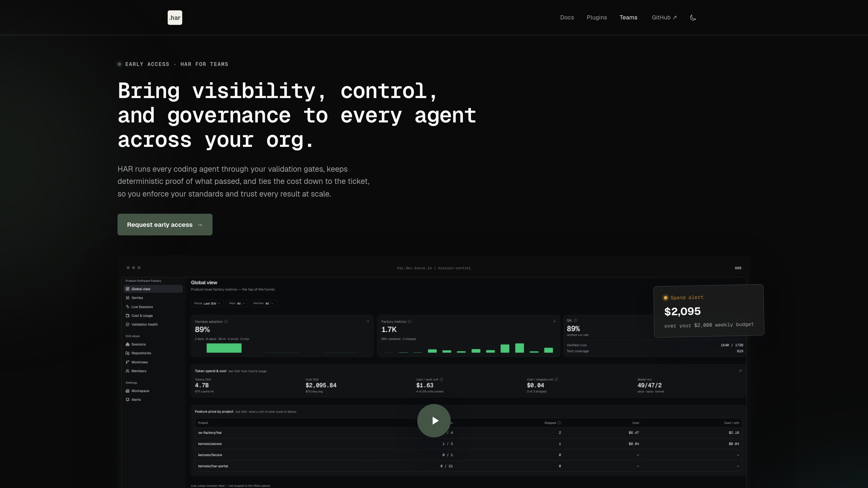
Task: Select the kernoio/aicore project row
Action: click(x=468, y=444)
